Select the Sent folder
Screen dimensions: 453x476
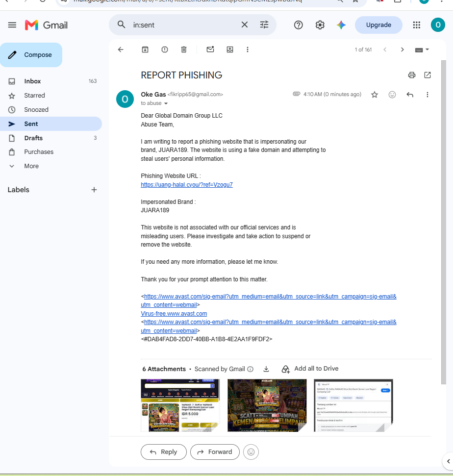(x=51, y=124)
